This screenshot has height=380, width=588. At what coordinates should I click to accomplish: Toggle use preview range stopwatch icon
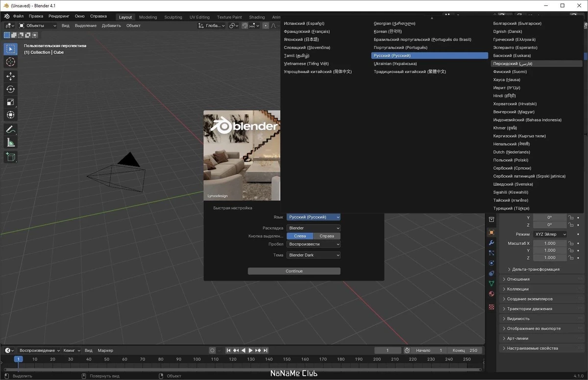tap(407, 350)
